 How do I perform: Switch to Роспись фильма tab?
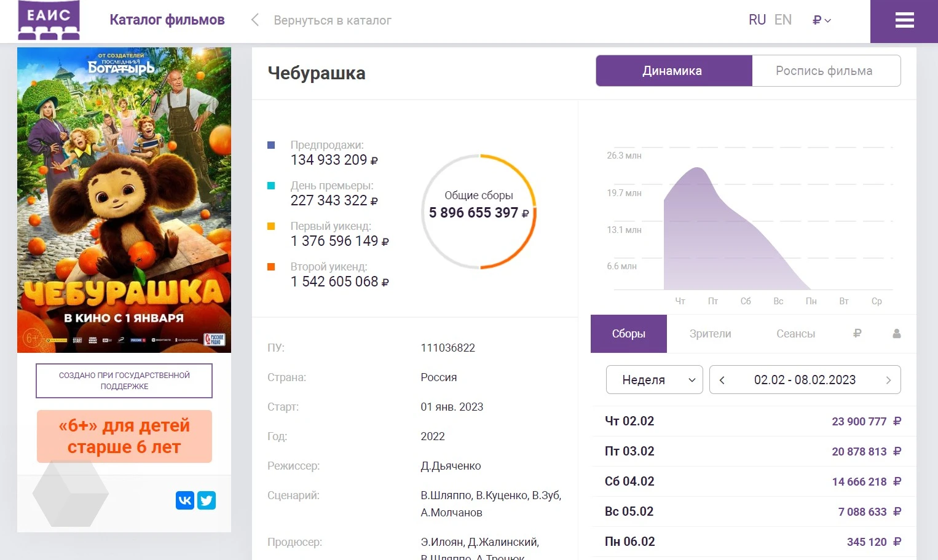click(826, 71)
